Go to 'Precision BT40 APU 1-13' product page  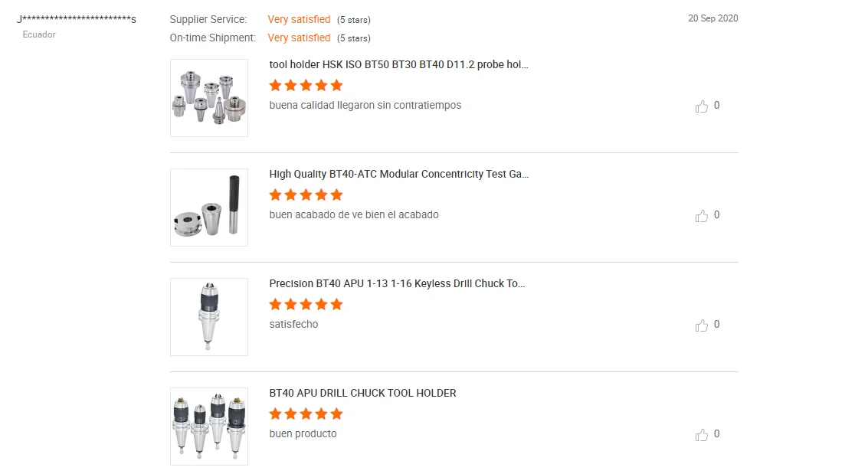tap(397, 283)
